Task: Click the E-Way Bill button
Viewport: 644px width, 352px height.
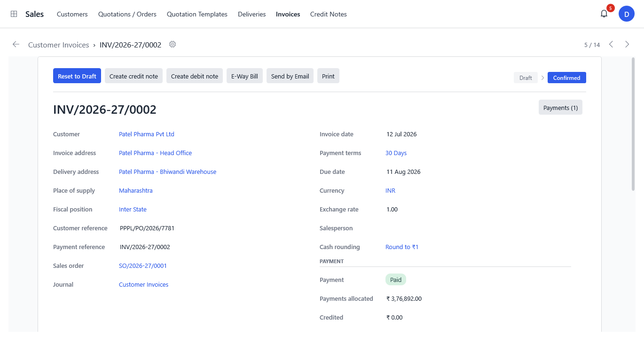Action: pos(244,76)
